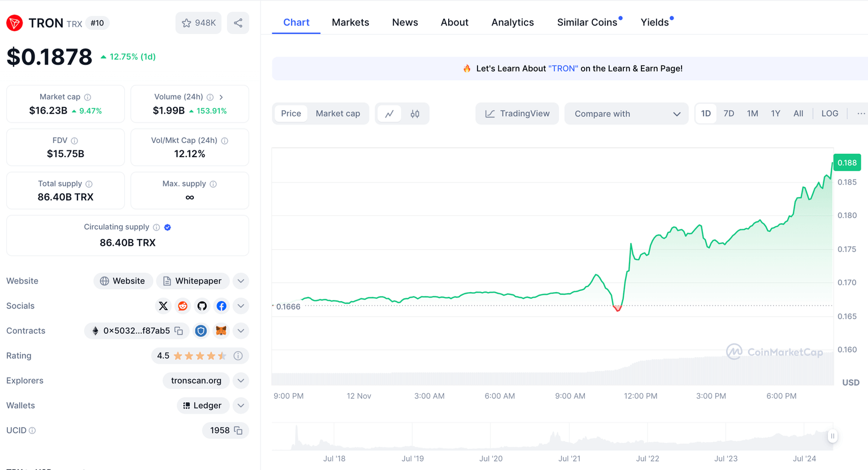Switch chart to candlestick view

[x=415, y=114]
